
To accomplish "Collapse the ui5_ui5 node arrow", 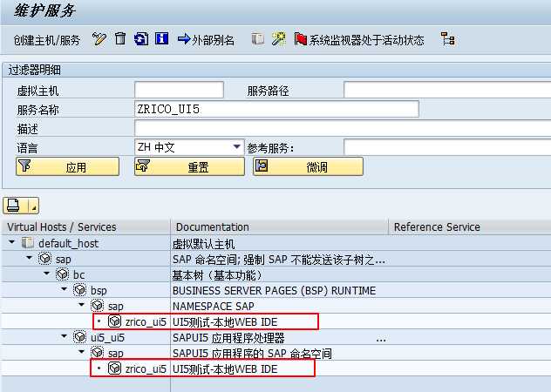I will pos(65,336).
